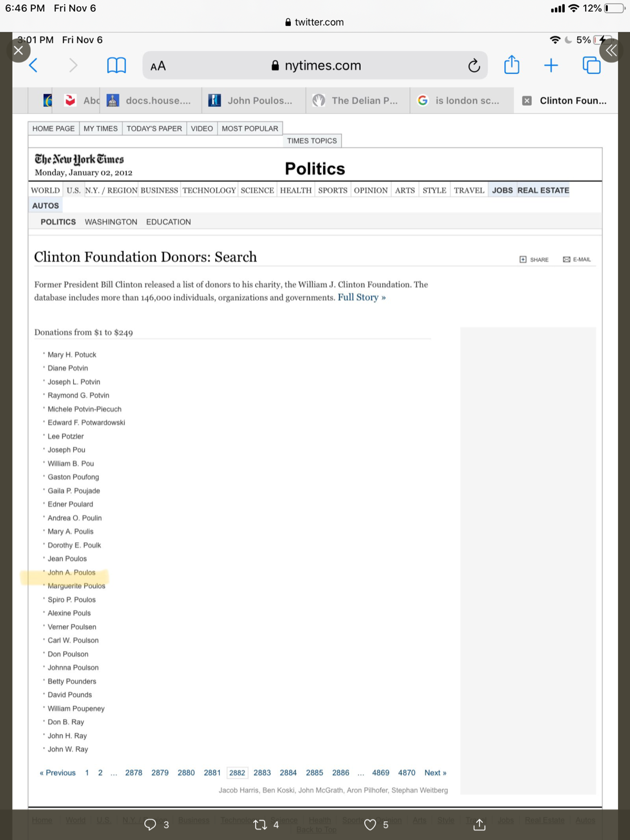630x840 pixels.
Task: Tap the double-chevron collapse icon
Action: pyautogui.click(x=611, y=51)
